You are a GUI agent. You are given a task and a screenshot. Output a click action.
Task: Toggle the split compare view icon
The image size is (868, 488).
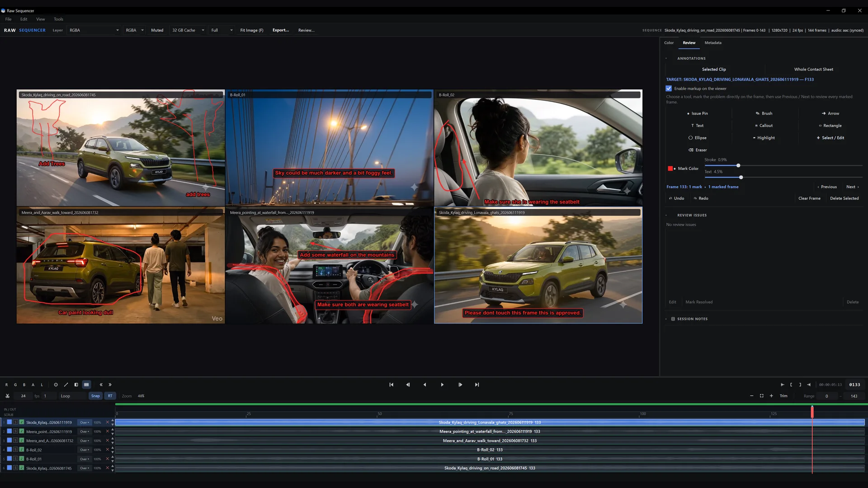76,385
